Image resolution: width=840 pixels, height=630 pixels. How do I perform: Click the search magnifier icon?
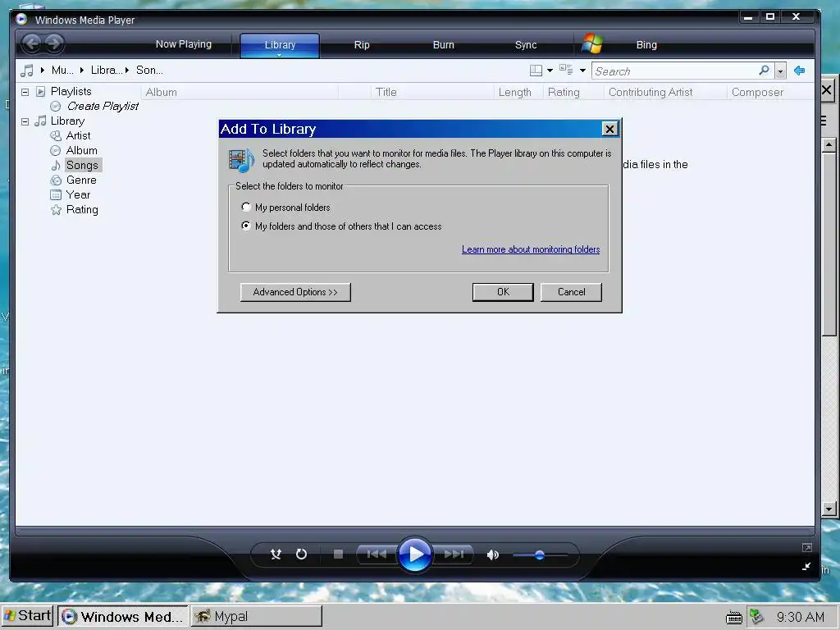[x=765, y=71]
